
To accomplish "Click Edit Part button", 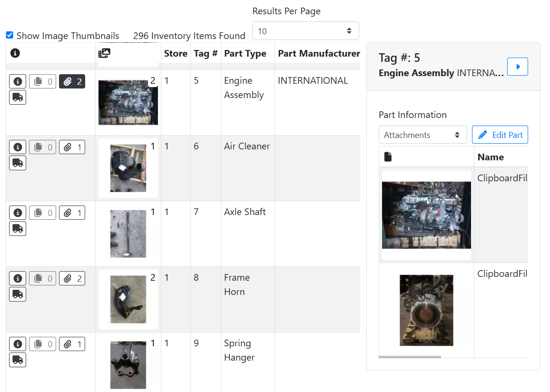I will click(500, 135).
